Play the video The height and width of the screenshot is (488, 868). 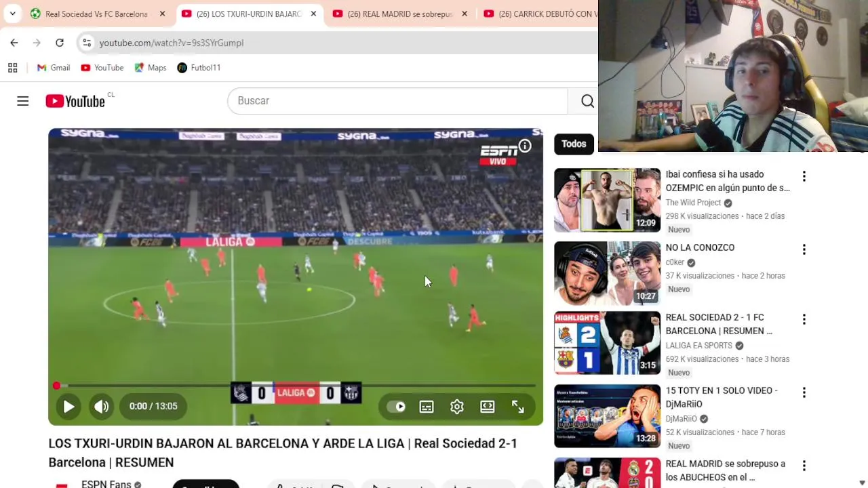pos(68,407)
